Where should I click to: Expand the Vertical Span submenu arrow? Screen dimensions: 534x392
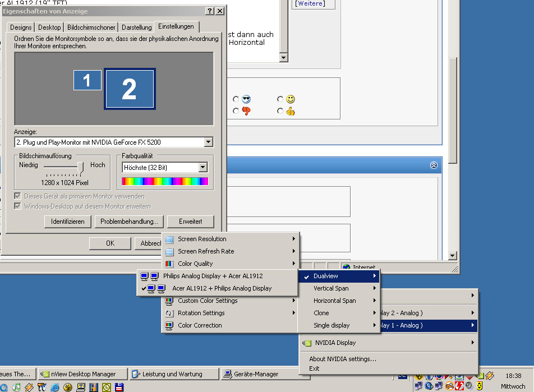(374, 288)
